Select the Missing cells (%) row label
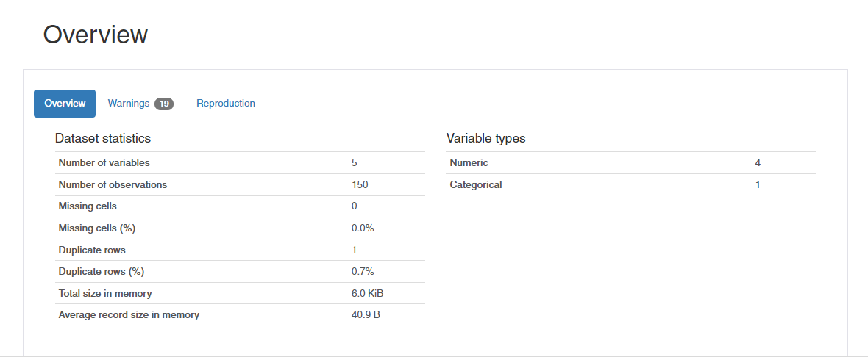The image size is (868, 357). click(97, 228)
